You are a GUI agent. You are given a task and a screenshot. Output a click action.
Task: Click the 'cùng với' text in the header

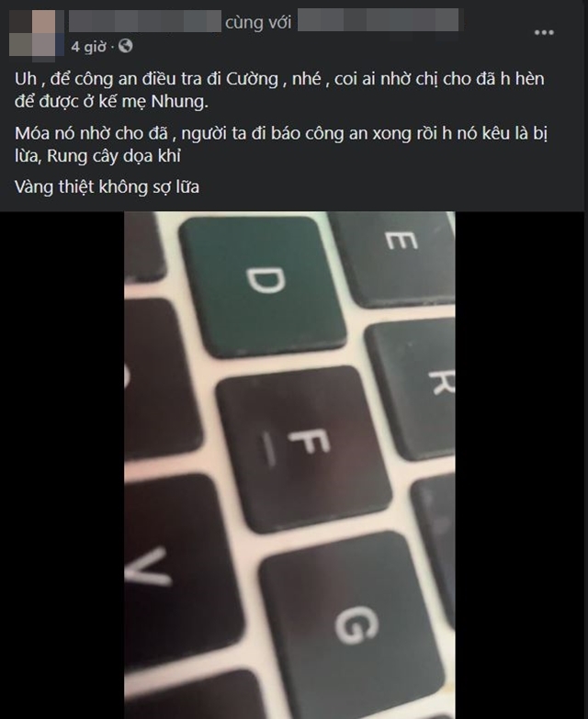258,22
